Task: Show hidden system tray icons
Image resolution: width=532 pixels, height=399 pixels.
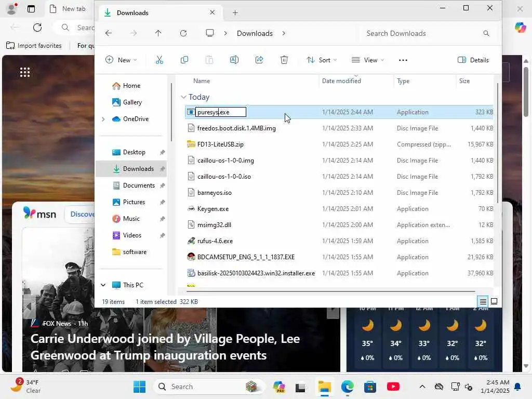Action: point(422,387)
